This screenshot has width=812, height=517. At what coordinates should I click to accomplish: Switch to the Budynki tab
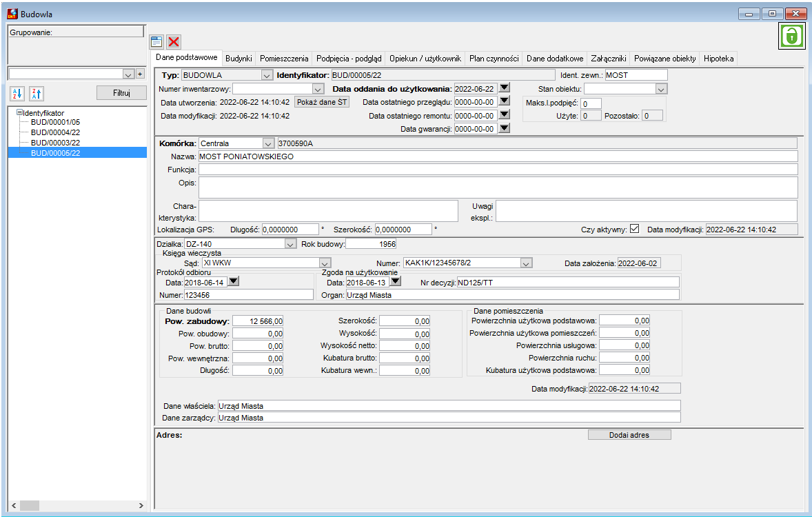click(x=238, y=59)
